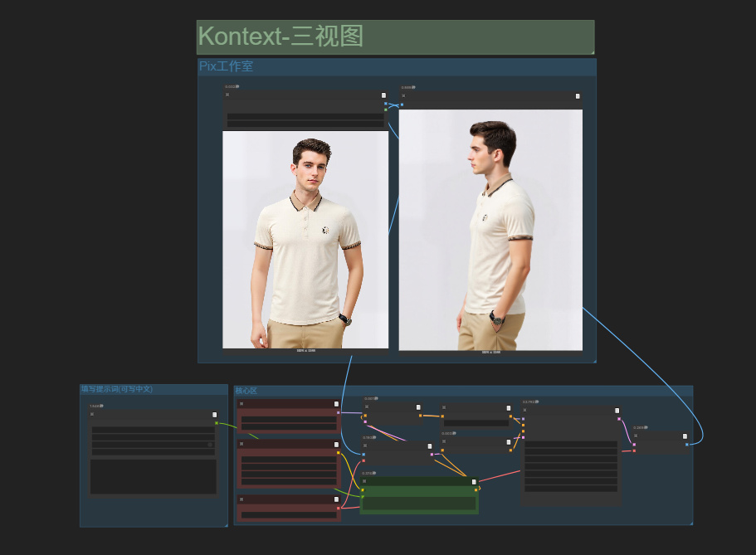This screenshot has height=555, width=756.
Task: Click the side-view preview node's blue input slot
Action: (x=402, y=105)
